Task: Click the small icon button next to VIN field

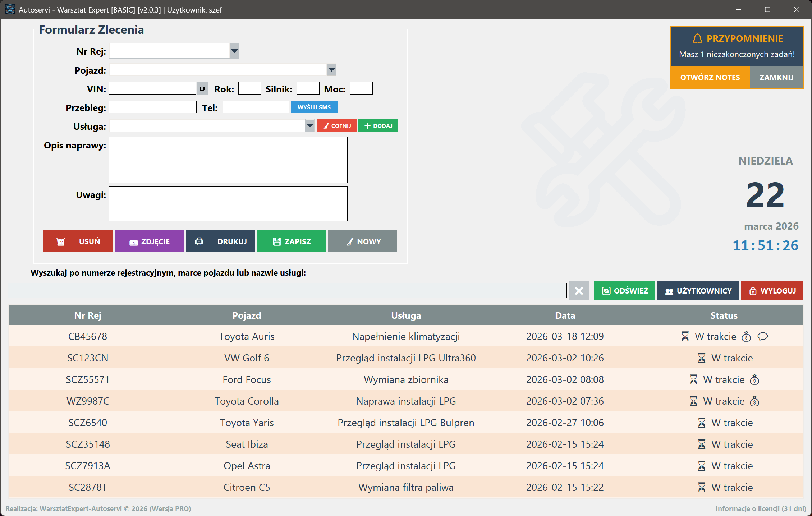Action: [x=202, y=88]
